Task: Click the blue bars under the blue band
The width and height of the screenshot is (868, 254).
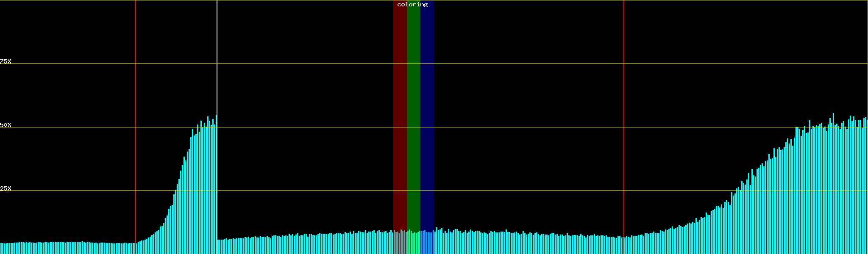Action: [x=427, y=243]
